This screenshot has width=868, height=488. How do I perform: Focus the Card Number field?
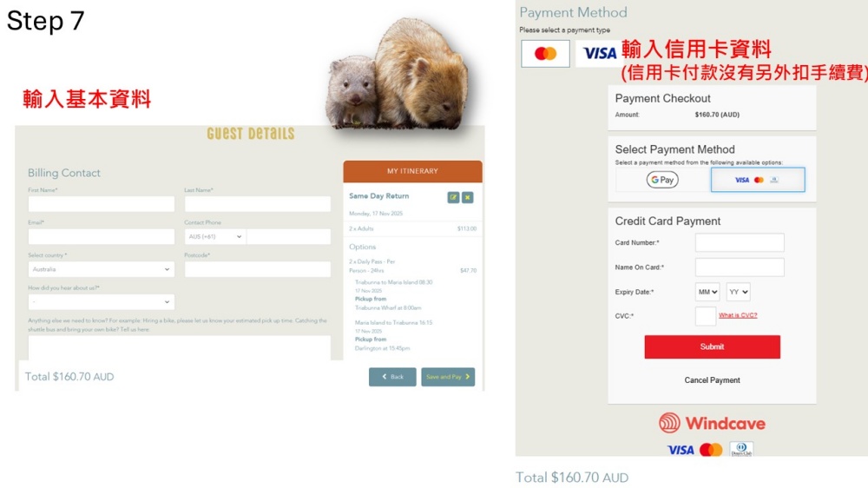[740, 242]
